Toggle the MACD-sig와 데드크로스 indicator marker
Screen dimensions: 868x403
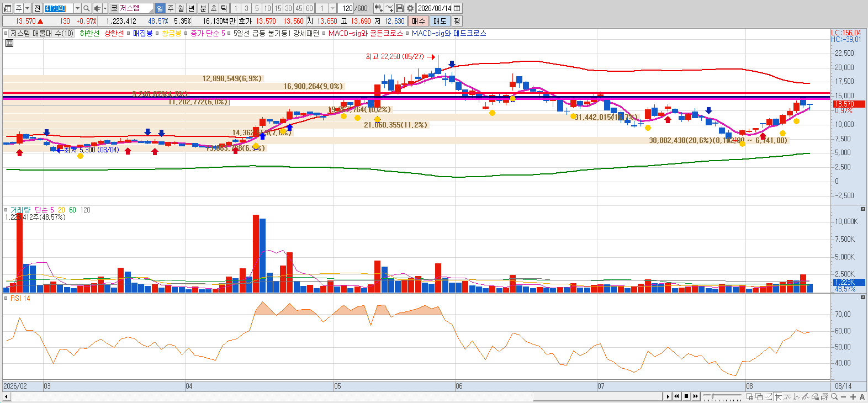tap(407, 33)
